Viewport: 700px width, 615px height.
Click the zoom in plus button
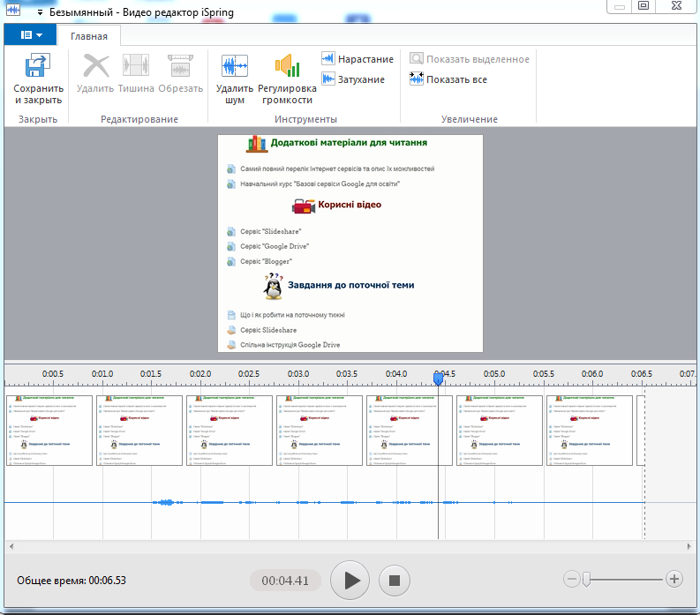(674, 580)
